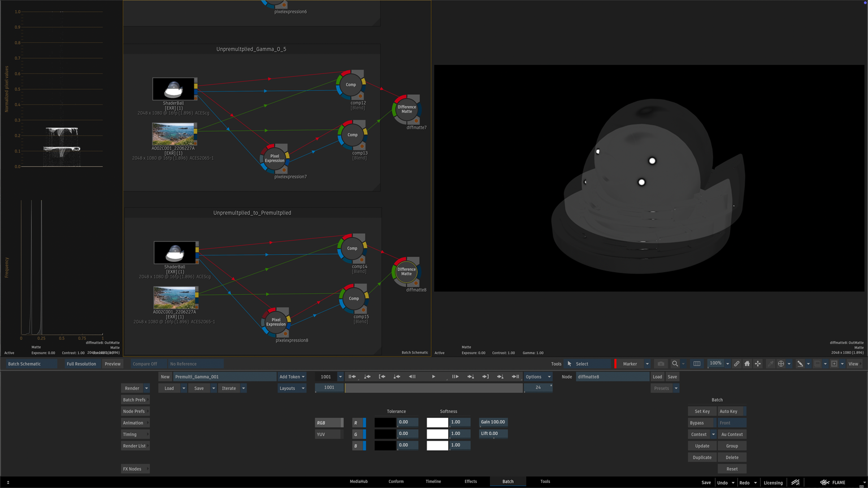Open the Layouts dropdown
Viewport: 868px width, 488px height.
[292, 389]
